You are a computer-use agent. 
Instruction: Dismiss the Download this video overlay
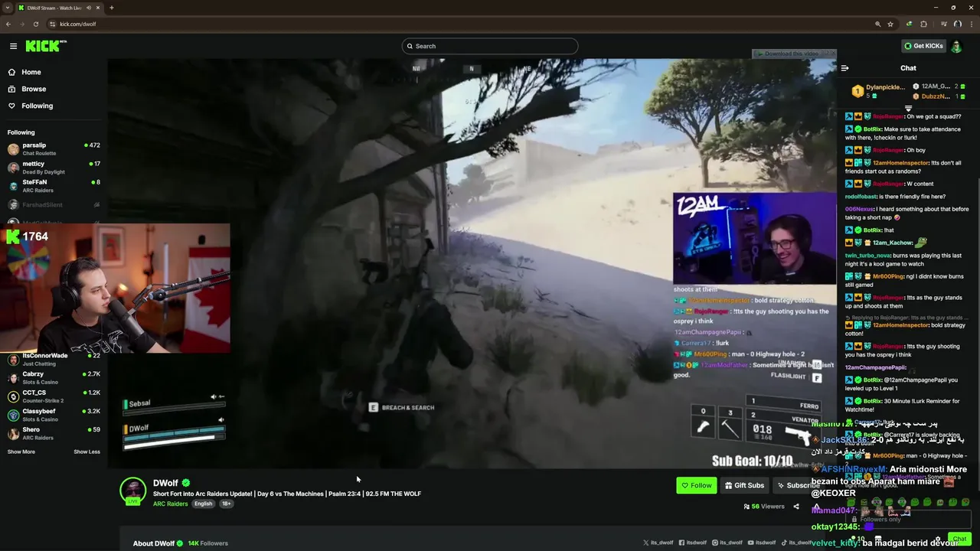834,54
